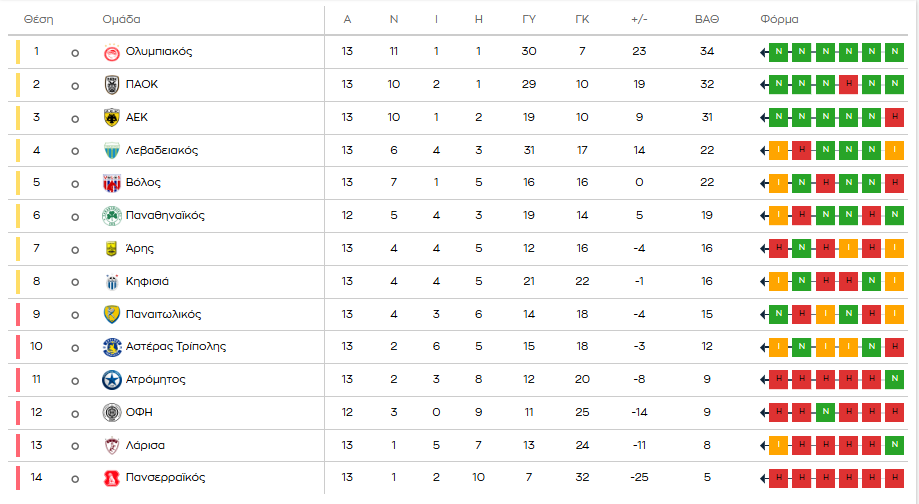Image resolution: width=919 pixels, height=504 pixels.
Task: Click the Ολυμπιακός team crest
Action: coord(111,52)
